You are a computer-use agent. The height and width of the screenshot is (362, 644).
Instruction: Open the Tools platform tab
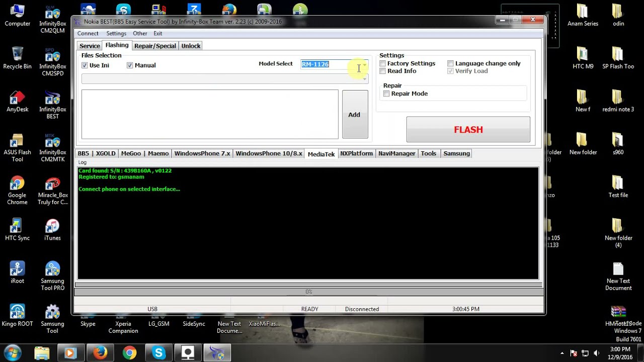click(x=429, y=153)
